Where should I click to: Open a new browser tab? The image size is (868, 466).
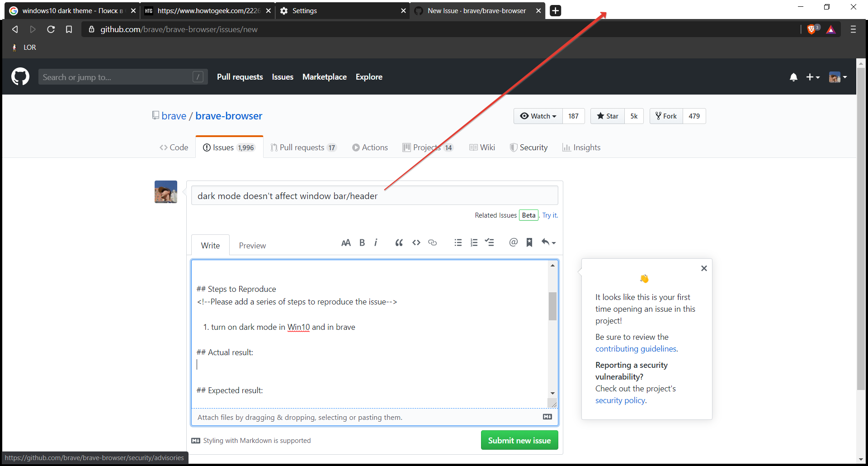[556, 10]
